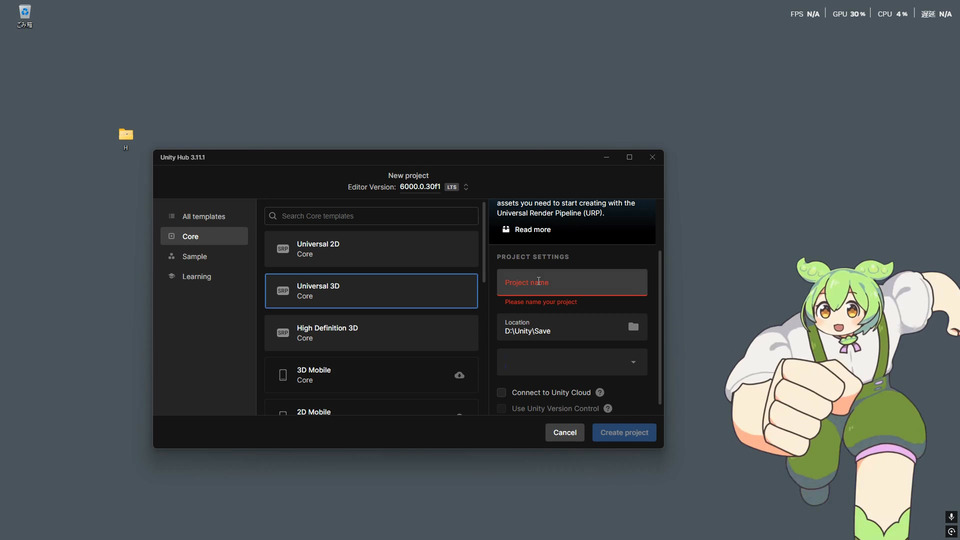Viewport: 960px width, 540px height.
Task: Click into the Project name field
Action: coord(572,282)
